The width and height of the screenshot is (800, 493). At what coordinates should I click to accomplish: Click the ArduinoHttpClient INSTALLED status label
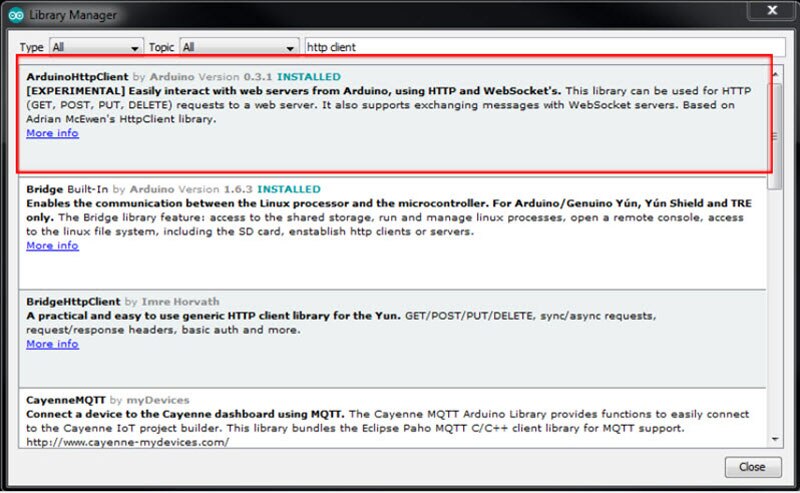[x=308, y=76]
